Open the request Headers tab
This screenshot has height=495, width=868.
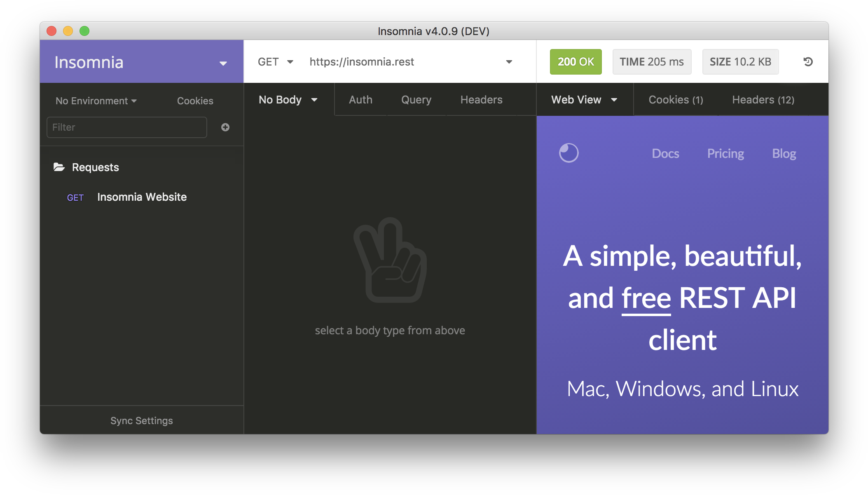pos(481,100)
